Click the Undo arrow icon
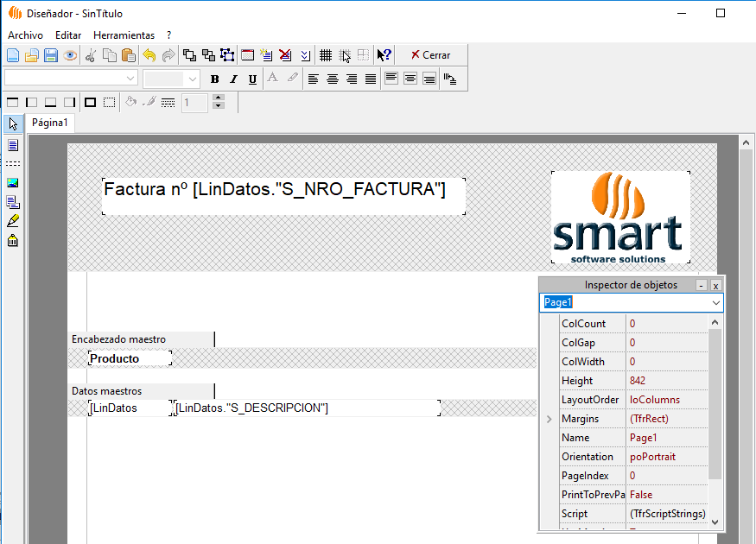 tap(149, 55)
